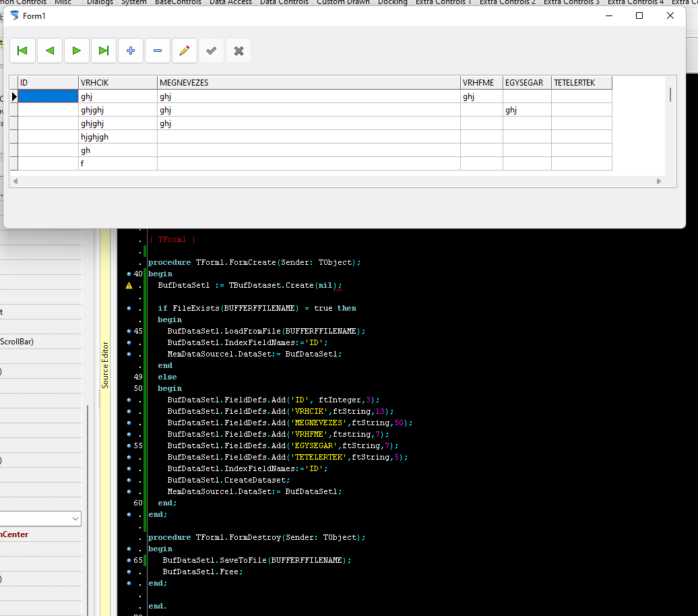This screenshot has height=616, width=698.
Task: Select the 'hjghjgh' cell in VRHCIK column
Action: click(117, 137)
